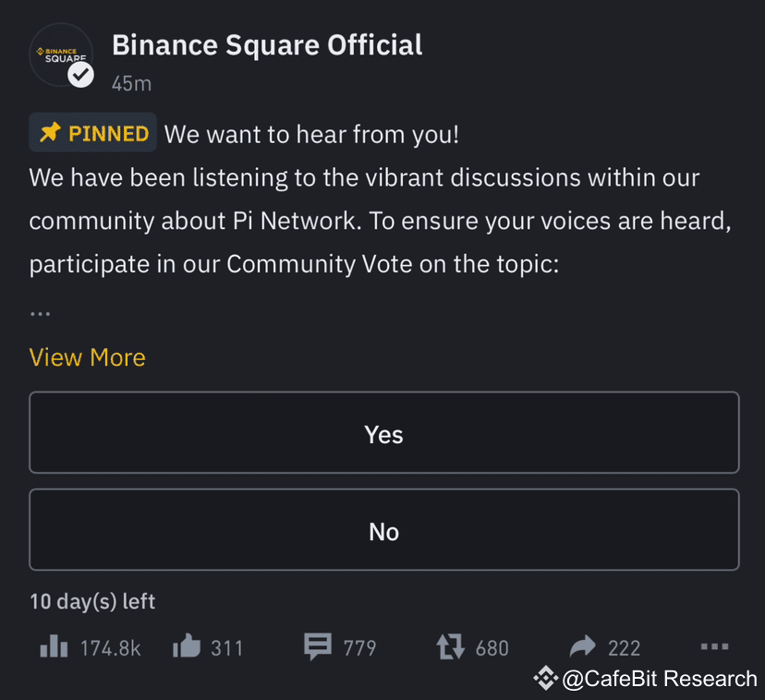The width and height of the screenshot is (765, 700).
Task: Click the Binance diamond logo in the watermark
Action: point(545,678)
